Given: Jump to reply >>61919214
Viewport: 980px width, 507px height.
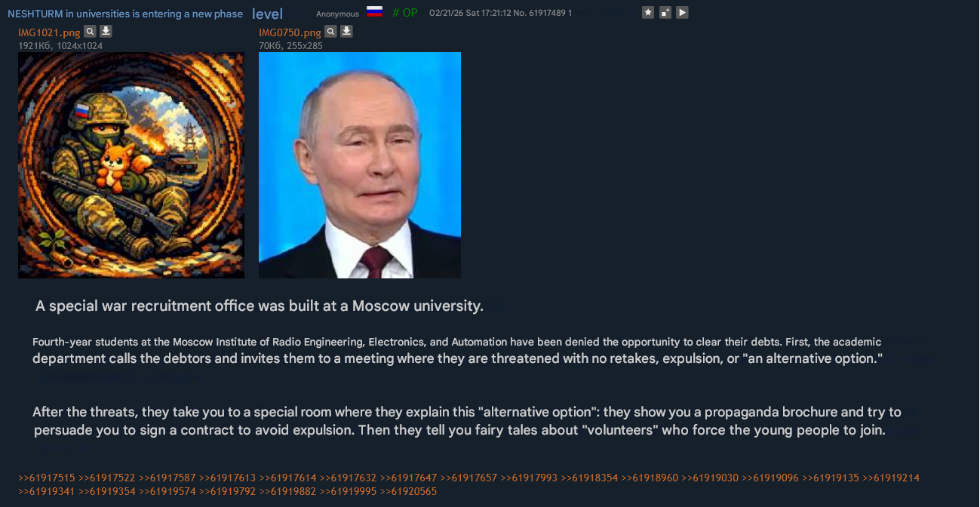Looking at the screenshot, I should (891, 478).
